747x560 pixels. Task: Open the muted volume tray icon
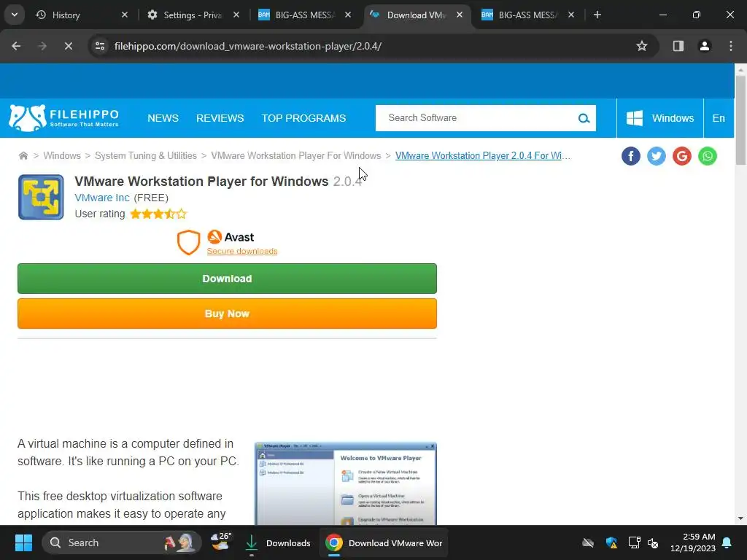[653, 542]
